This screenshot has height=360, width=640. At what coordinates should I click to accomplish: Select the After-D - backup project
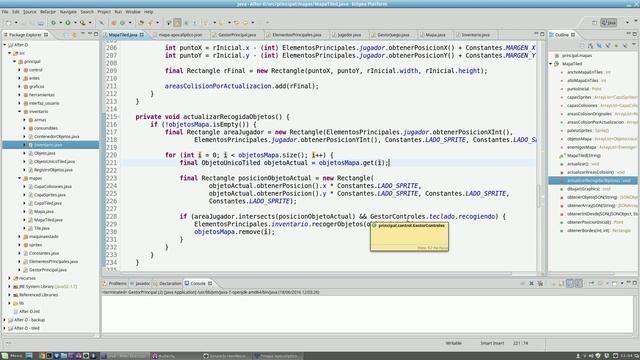[x=29, y=320]
